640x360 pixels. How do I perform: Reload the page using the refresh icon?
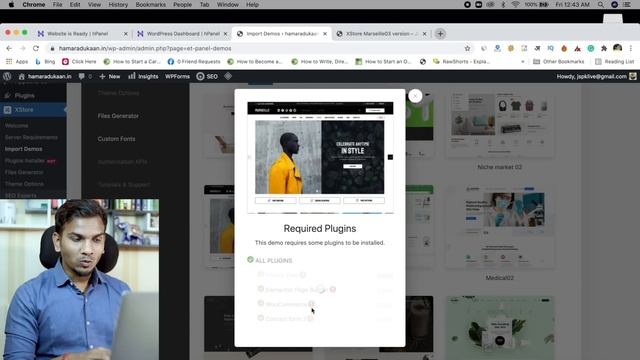pos(36,48)
